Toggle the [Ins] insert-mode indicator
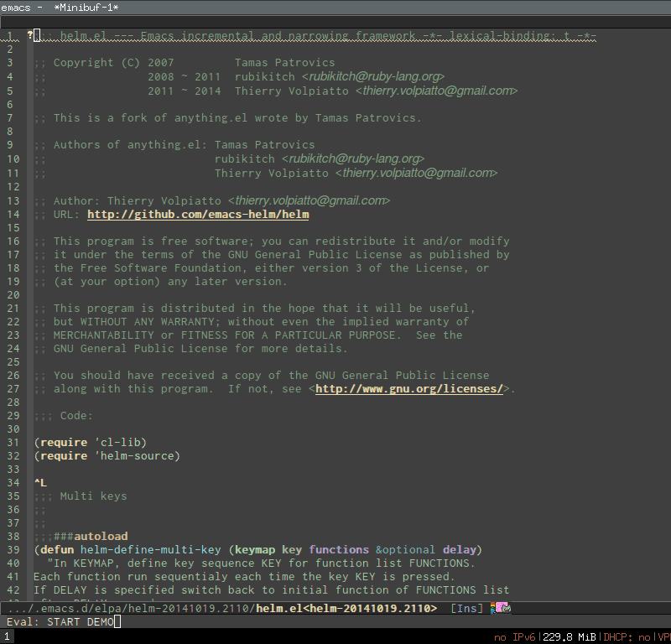671x644 pixels. coord(466,608)
